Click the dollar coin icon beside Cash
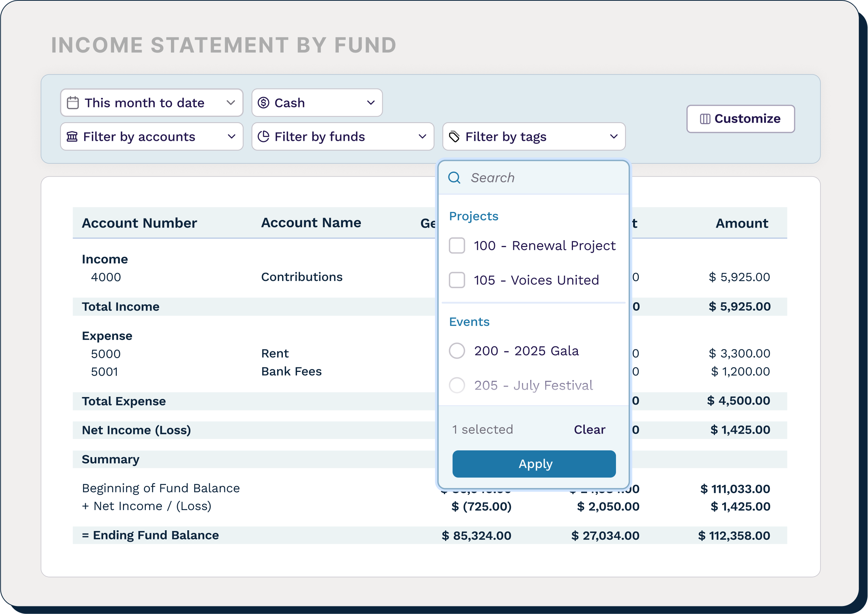This screenshot has width=868, height=614. pyautogui.click(x=263, y=103)
